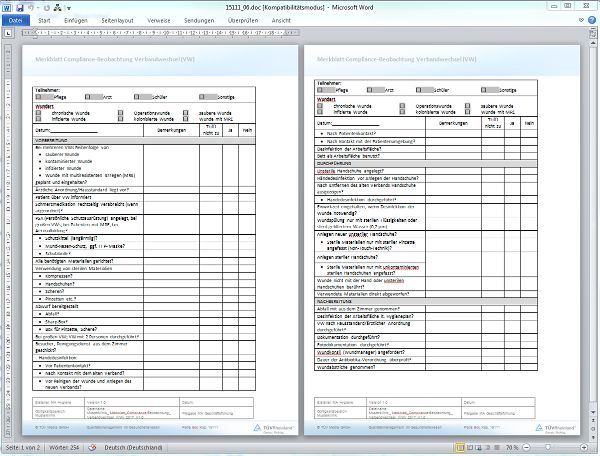Click the Save icon in quick access toolbar
600x456 pixels.
(21, 6)
